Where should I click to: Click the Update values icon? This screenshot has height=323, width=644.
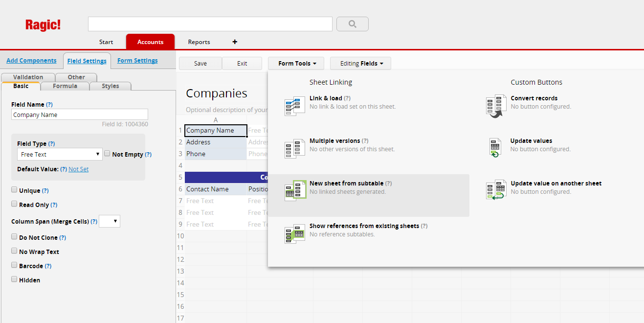495,147
